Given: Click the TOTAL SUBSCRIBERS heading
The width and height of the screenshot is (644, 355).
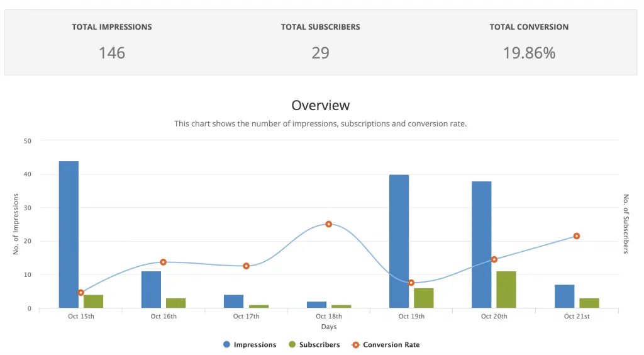Looking at the screenshot, I should point(320,27).
